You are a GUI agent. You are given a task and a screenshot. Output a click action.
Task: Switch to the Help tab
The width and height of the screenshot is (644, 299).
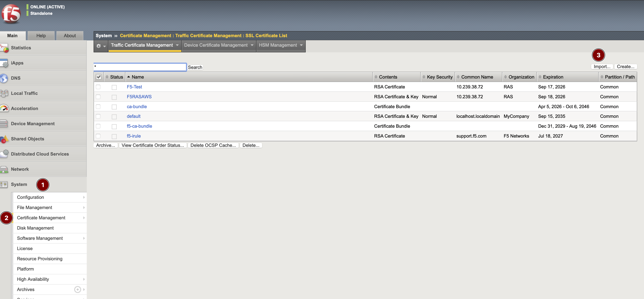tap(41, 36)
